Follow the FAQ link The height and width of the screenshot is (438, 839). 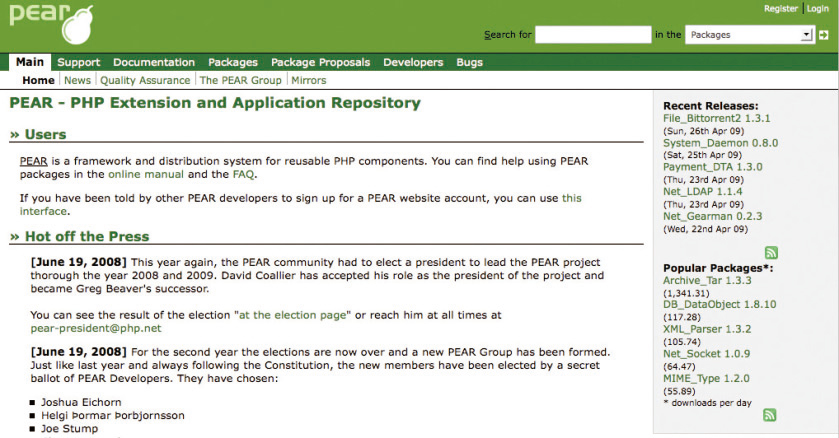[x=244, y=174]
